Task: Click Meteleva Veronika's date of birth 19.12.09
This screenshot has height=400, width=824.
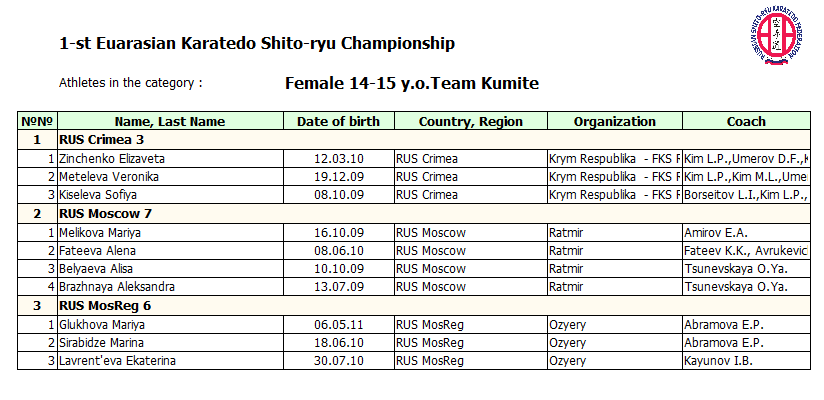Action: click(x=339, y=177)
